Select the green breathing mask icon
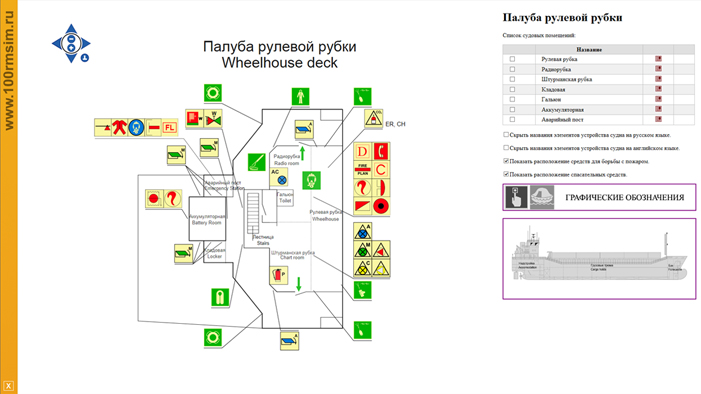Screen dimensions: 701x394 [311, 181]
